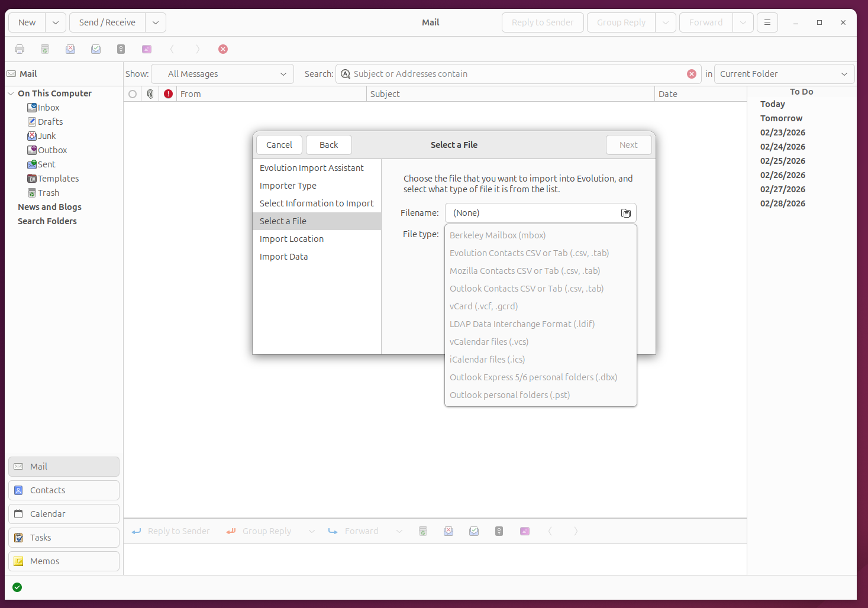Switch to the Calendar view

pyautogui.click(x=64, y=514)
